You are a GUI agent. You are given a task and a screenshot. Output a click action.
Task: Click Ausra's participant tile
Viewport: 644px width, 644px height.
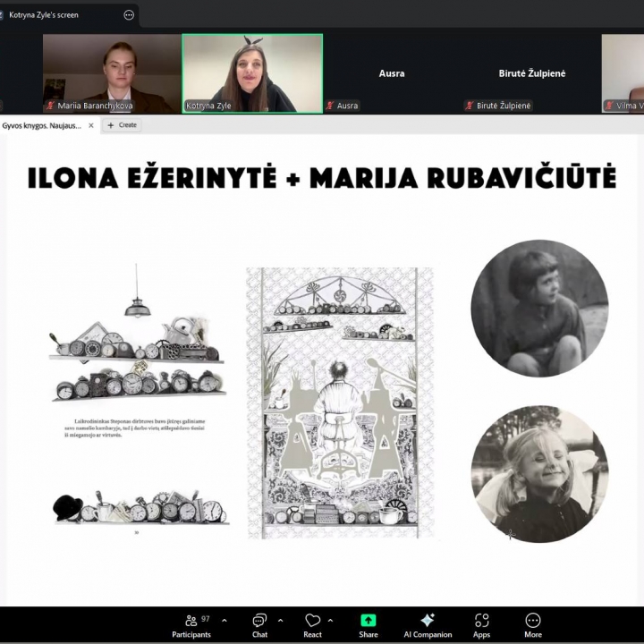[392, 73]
